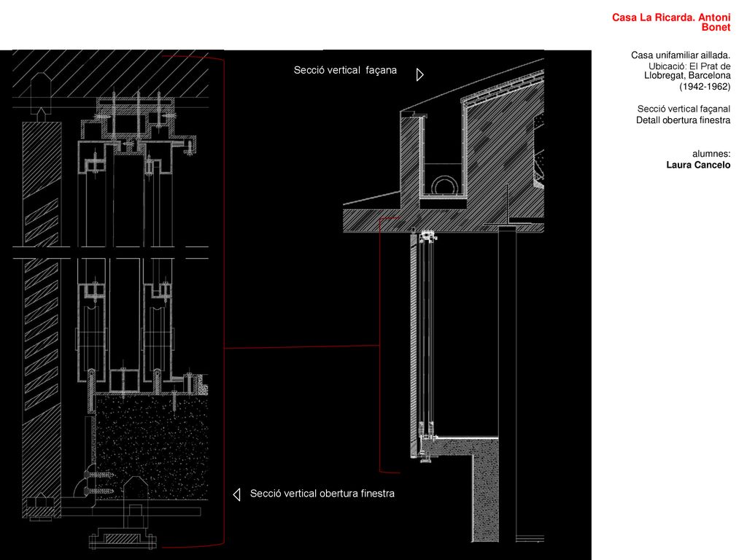Click the drawing label 'Secció vertical obertura finestra'
Viewport: 747px width, 560px height.
(x=322, y=494)
